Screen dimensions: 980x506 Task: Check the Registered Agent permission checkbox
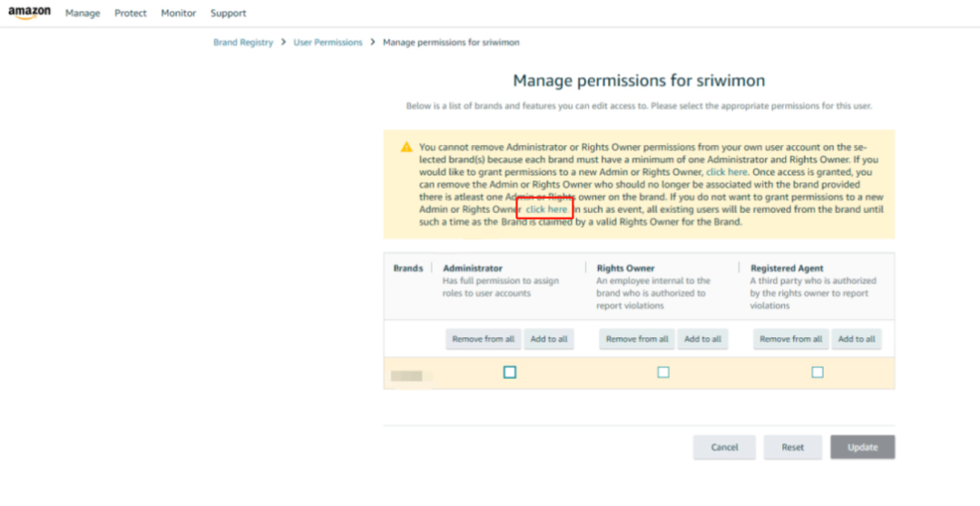click(x=818, y=372)
